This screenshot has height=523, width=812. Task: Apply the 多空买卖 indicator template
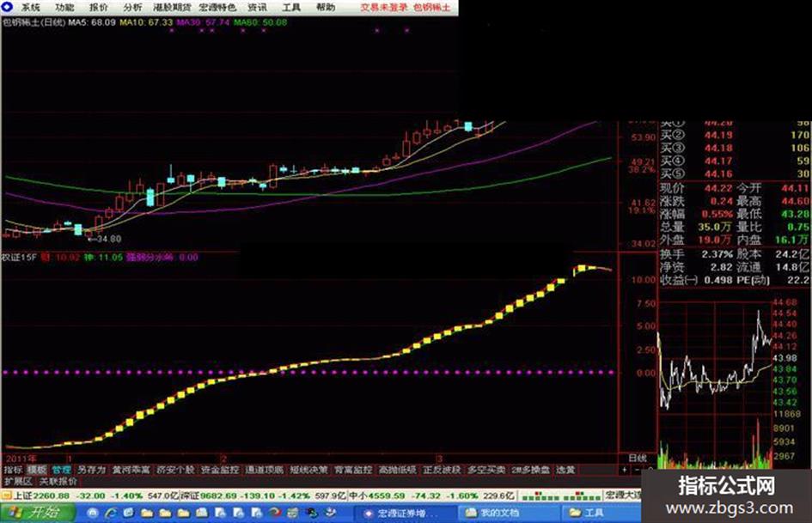point(486,470)
